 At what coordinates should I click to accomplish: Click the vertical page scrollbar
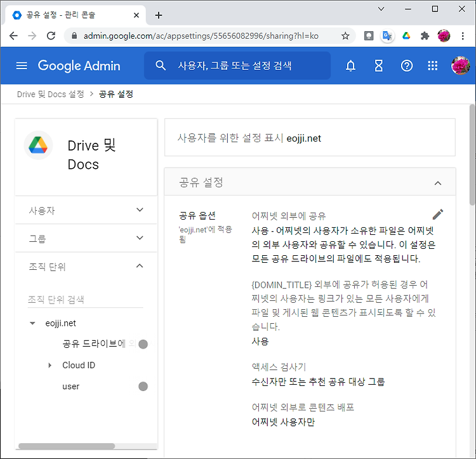pyautogui.click(x=472, y=155)
